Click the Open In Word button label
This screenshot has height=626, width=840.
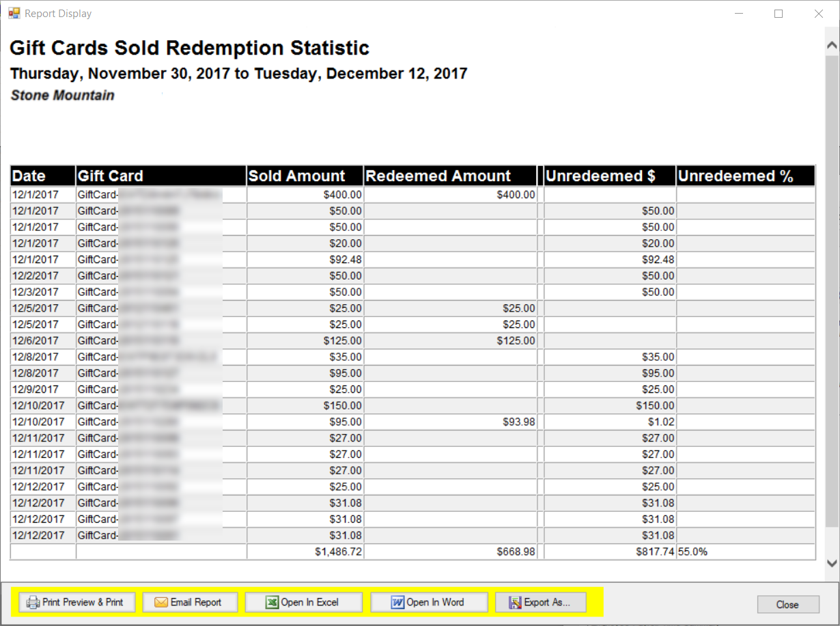click(x=435, y=602)
